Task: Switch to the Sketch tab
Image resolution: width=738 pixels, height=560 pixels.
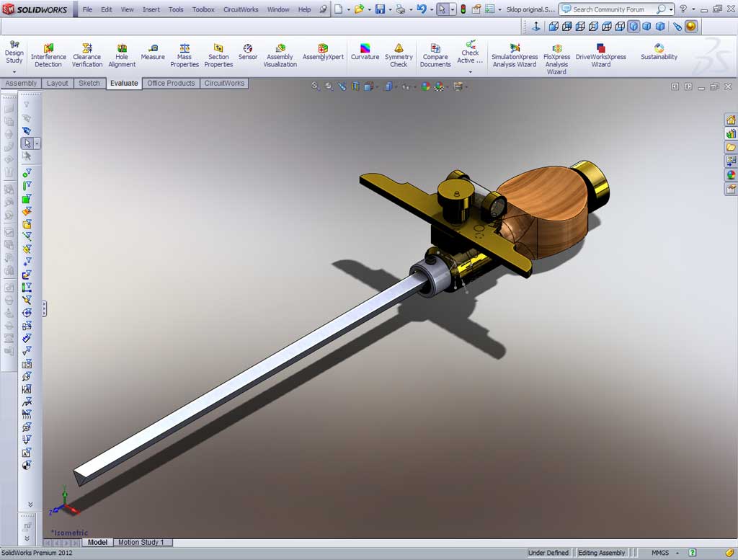Action: (x=89, y=84)
